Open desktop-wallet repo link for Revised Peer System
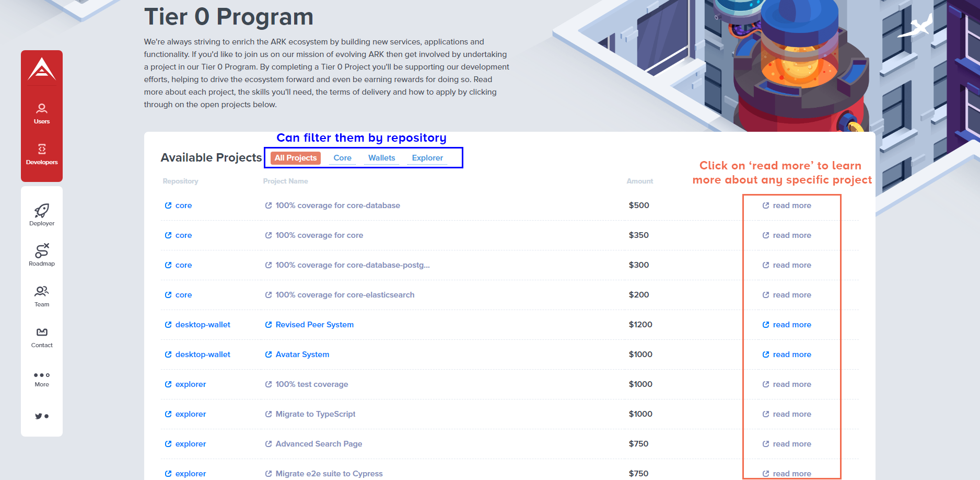 click(197, 325)
